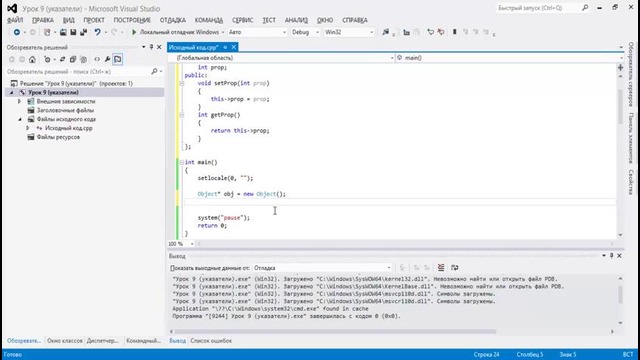Click the Find in Files toolbar icon

pyautogui.click(x=385, y=32)
